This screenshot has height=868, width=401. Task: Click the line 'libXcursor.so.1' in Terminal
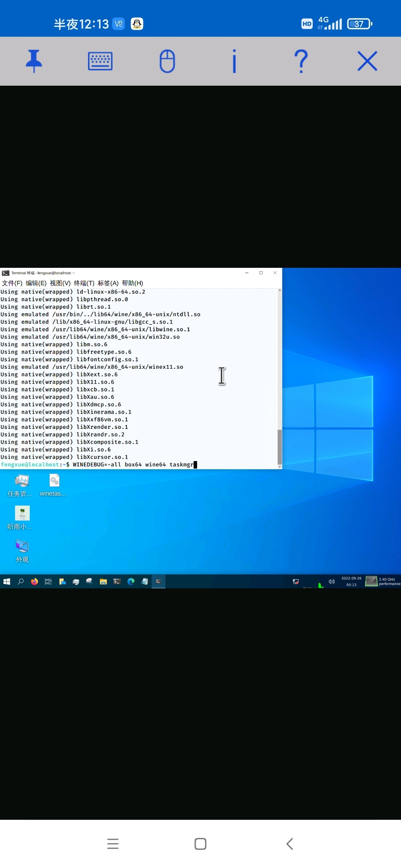[x=64, y=457]
